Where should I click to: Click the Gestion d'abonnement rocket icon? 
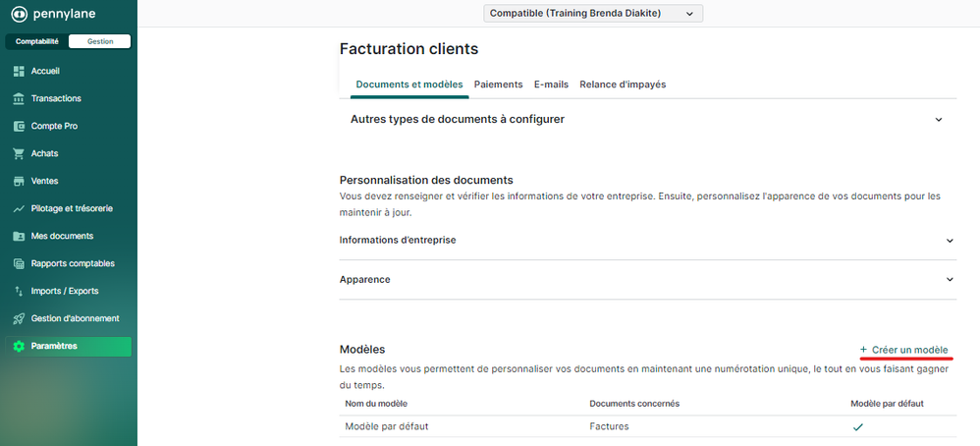(19, 318)
